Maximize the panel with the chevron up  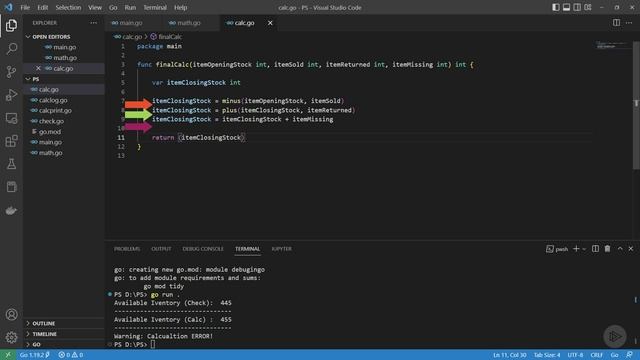click(x=620, y=249)
